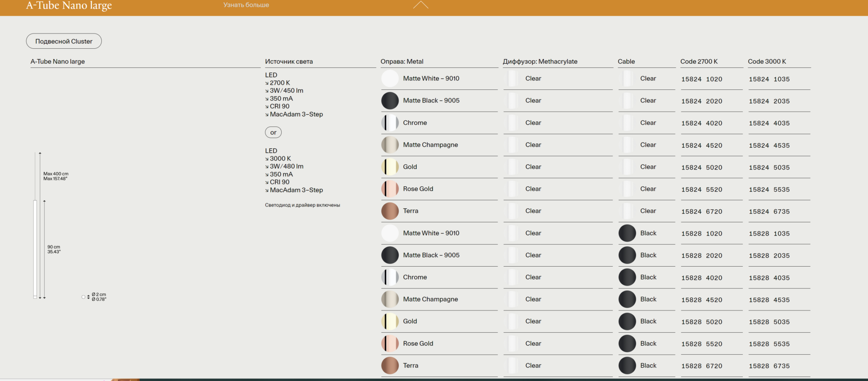The height and width of the screenshot is (381, 868).
Task: Click the first Matte White – 9010 swatch
Action: click(x=390, y=79)
